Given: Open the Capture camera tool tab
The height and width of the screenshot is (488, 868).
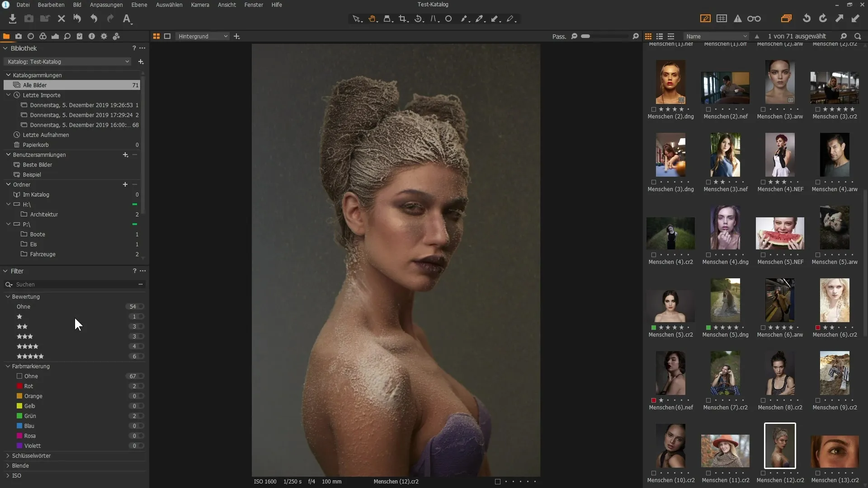Looking at the screenshot, I should point(19,36).
